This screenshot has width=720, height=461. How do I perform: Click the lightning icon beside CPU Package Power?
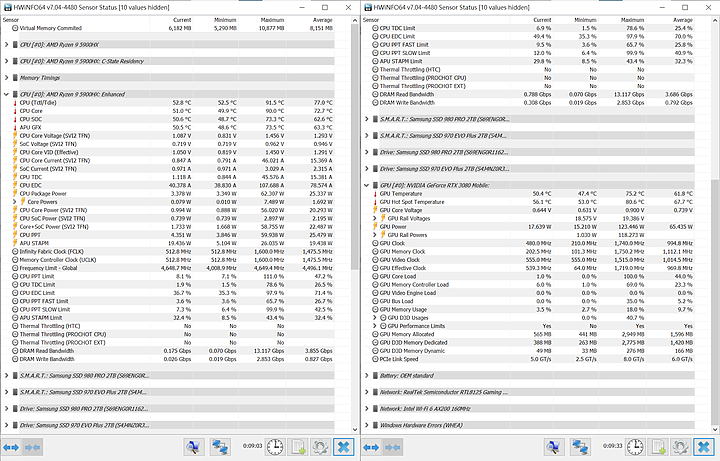pyautogui.click(x=15, y=194)
